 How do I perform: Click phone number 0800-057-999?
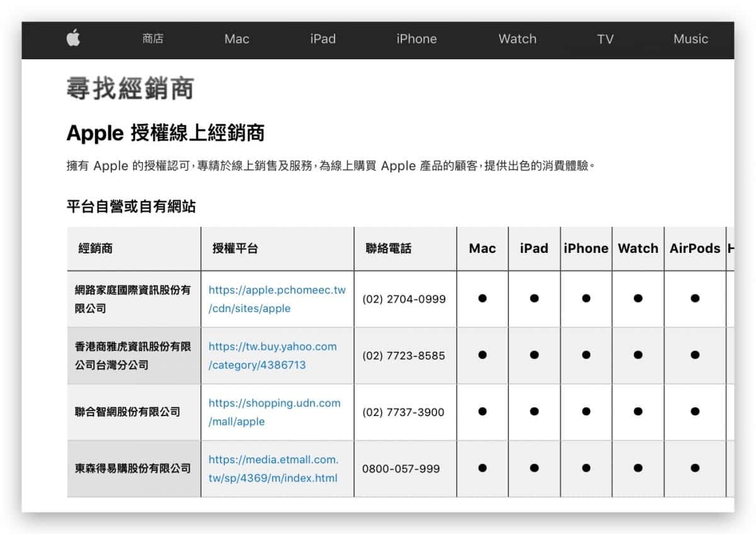coord(401,469)
